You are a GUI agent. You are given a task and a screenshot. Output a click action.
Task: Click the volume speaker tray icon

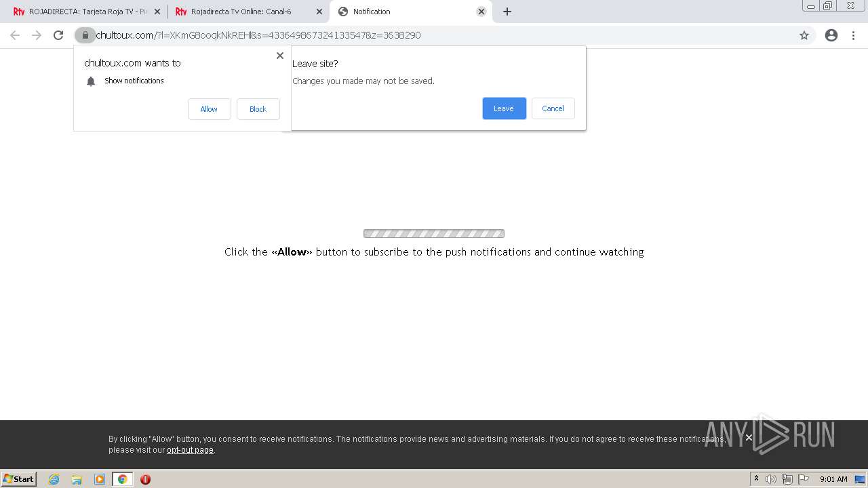coord(770,479)
